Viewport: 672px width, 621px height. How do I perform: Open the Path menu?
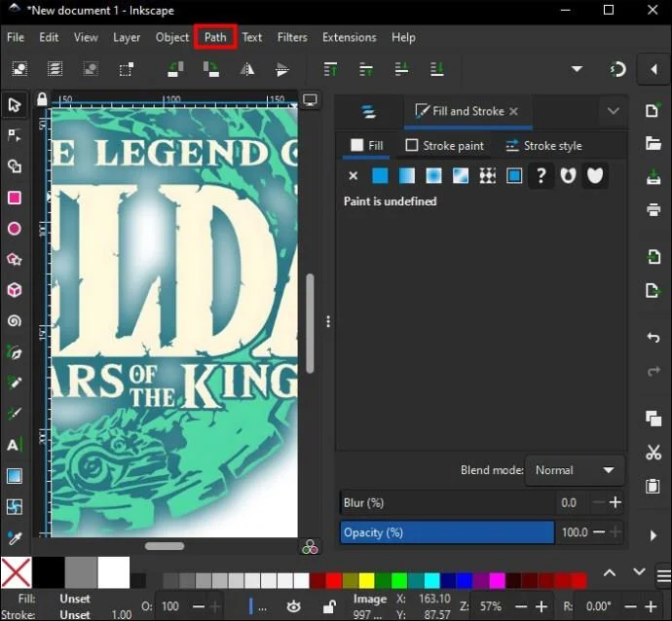215,37
